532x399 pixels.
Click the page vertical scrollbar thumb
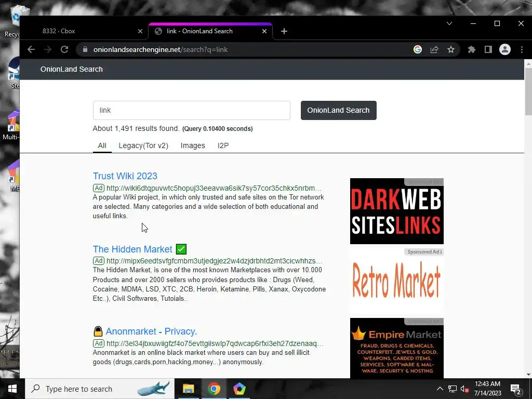[528, 91]
